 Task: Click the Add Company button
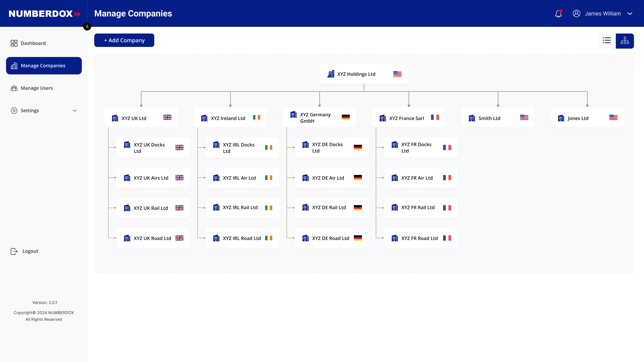[x=124, y=40]
